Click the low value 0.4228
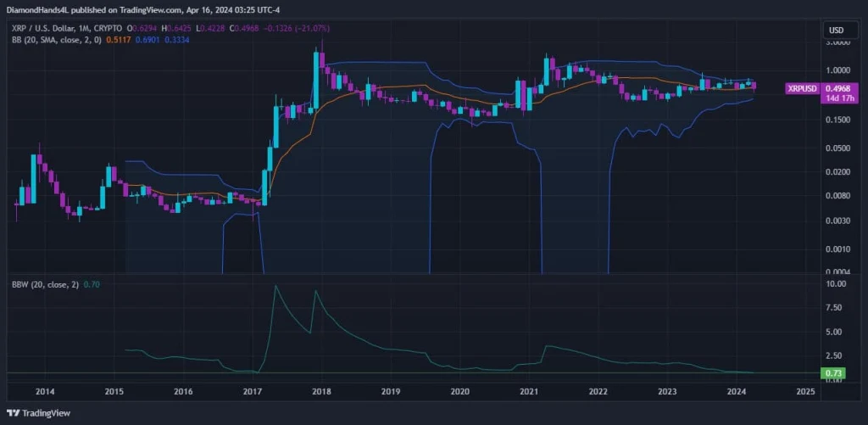This screenshot has height=425, width=868. coord(213,28)
